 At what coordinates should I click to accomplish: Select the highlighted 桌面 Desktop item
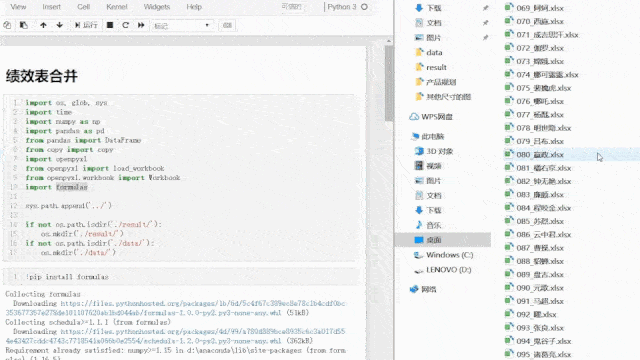[x=443, y=240]
